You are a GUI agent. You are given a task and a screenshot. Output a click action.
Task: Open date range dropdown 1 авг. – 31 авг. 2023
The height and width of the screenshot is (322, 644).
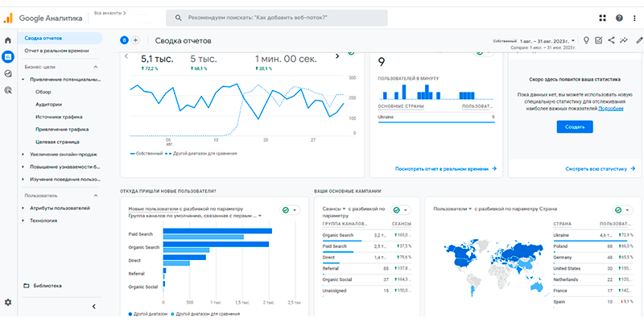tap(547, 42)
